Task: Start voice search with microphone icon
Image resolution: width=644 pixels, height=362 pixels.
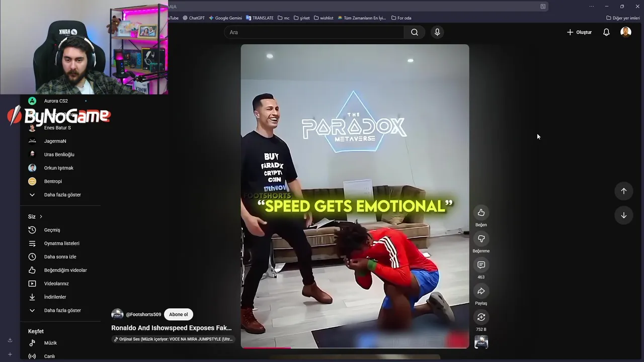Action: tap(437, 32)
